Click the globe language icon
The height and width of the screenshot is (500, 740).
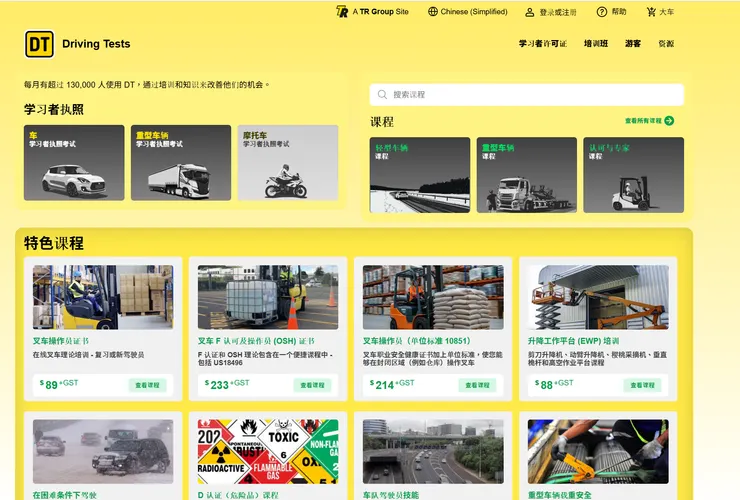[433, 12]
